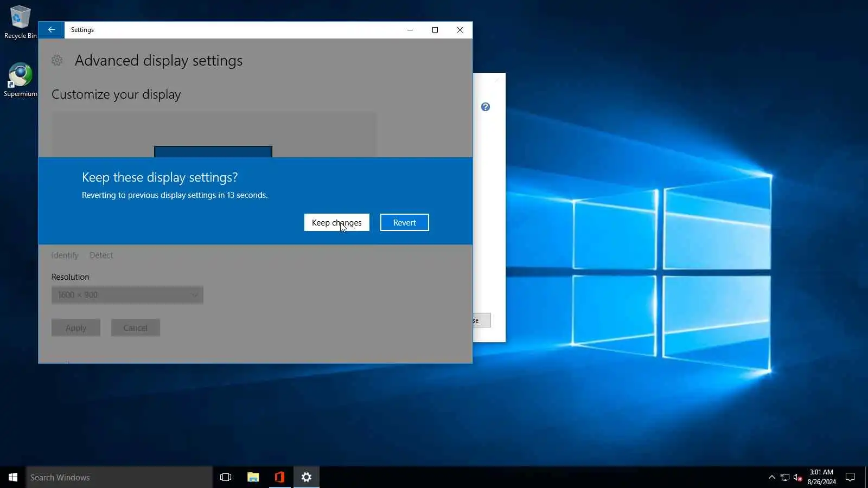Click the gear icon beside Advanced display settings
Viewport: 868px width, 488px height.
tap(57, 60)
